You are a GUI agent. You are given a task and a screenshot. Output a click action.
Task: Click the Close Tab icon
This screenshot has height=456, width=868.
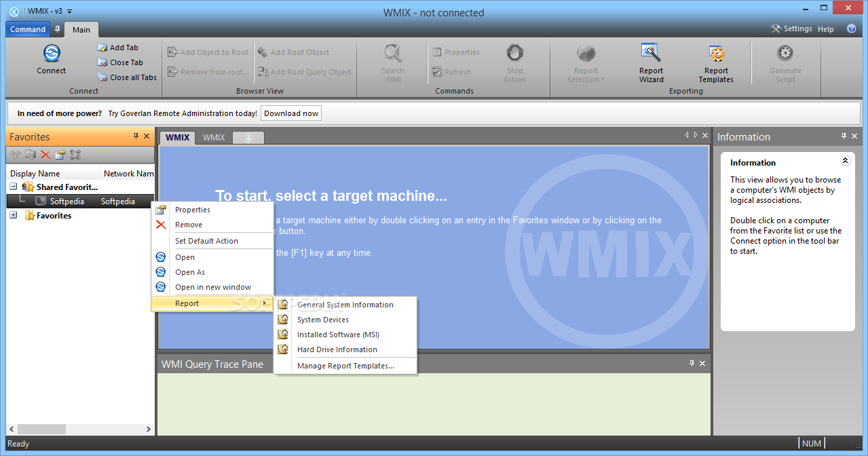click(x=102, y=62)
